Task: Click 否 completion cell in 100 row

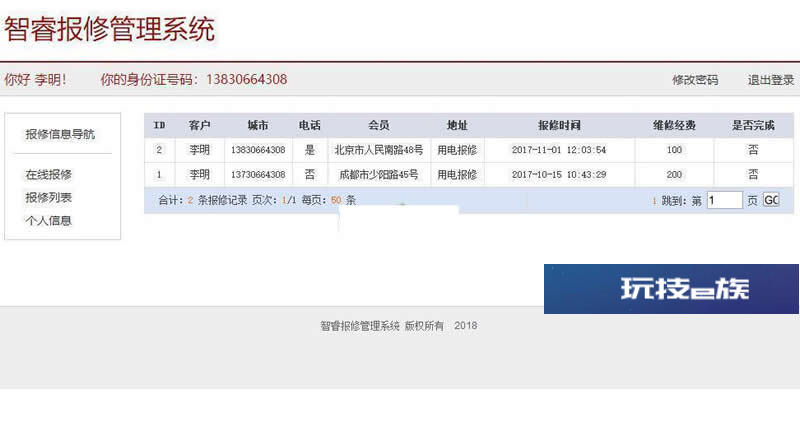Action: (x=753, y=150)
